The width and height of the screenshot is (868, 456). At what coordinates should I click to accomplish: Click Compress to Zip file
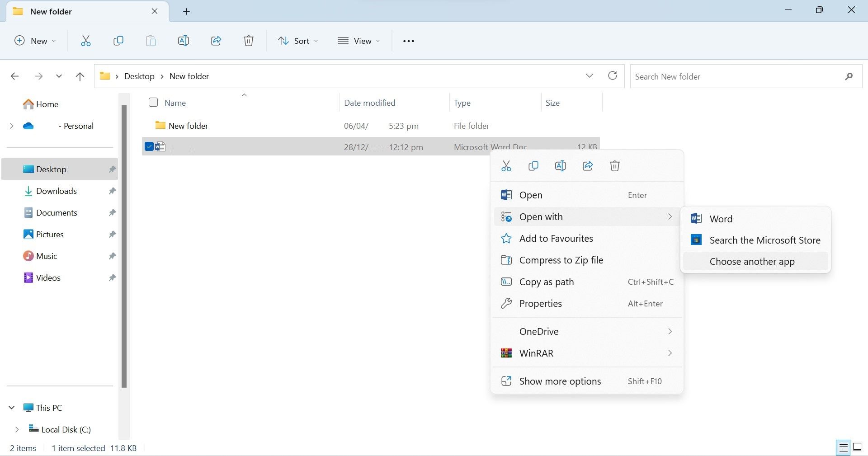(x=587, y=260)
